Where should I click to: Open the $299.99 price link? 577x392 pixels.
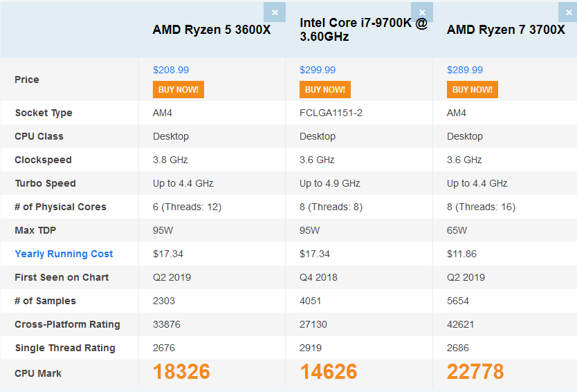(x=318, y=70)
